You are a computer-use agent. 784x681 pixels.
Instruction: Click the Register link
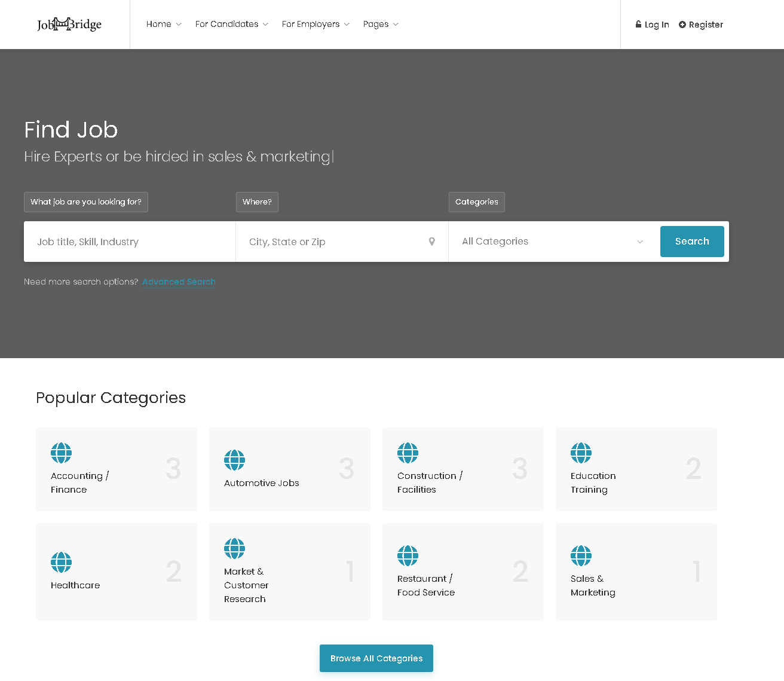coord(701,25)
